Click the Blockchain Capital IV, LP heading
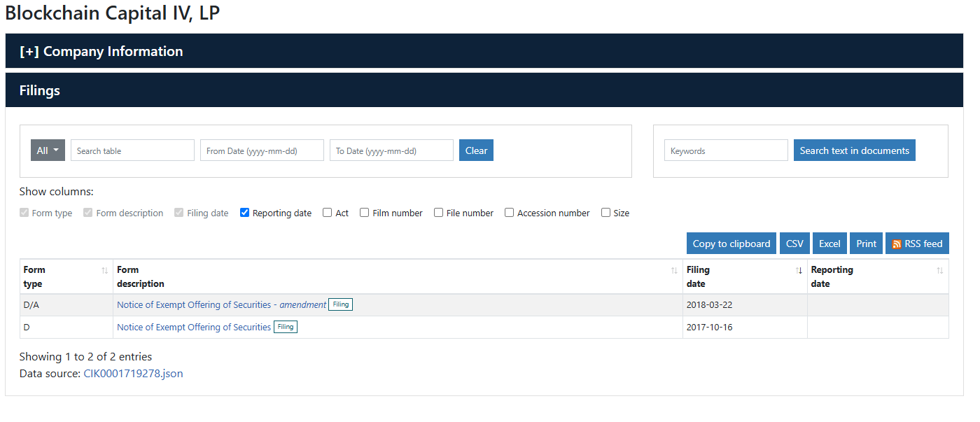Image resolution: width=980 pixels, height=422 pixels. 113,13
